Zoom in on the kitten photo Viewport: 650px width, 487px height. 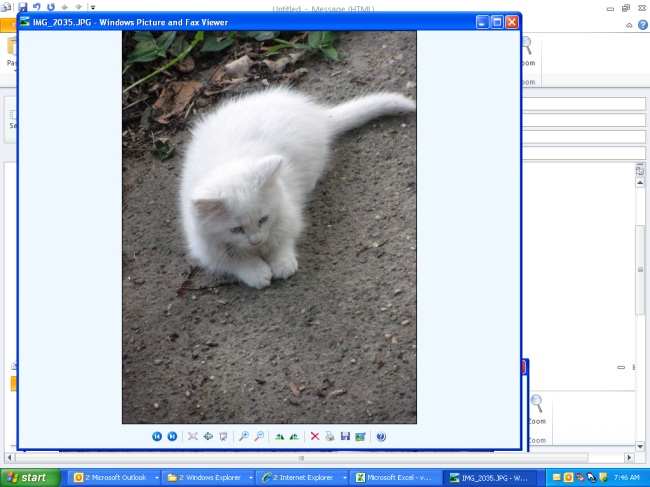pyautogui.click(x=244, y=436)
